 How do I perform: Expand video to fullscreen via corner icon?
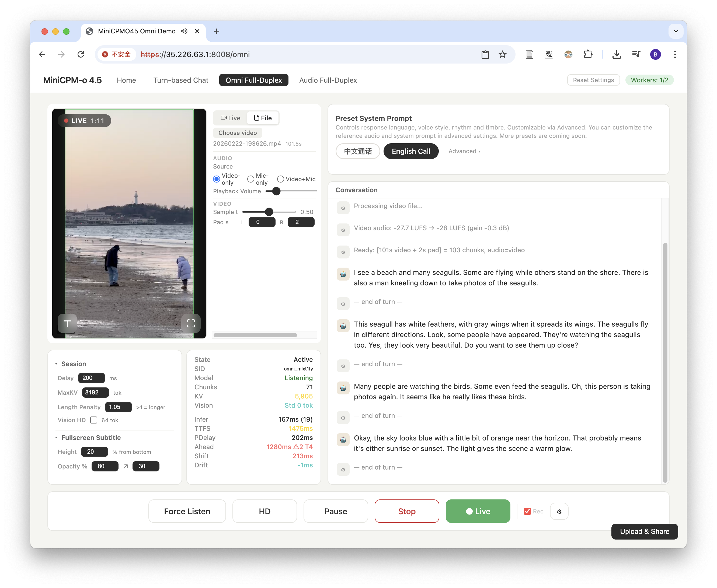coord(191,323)
